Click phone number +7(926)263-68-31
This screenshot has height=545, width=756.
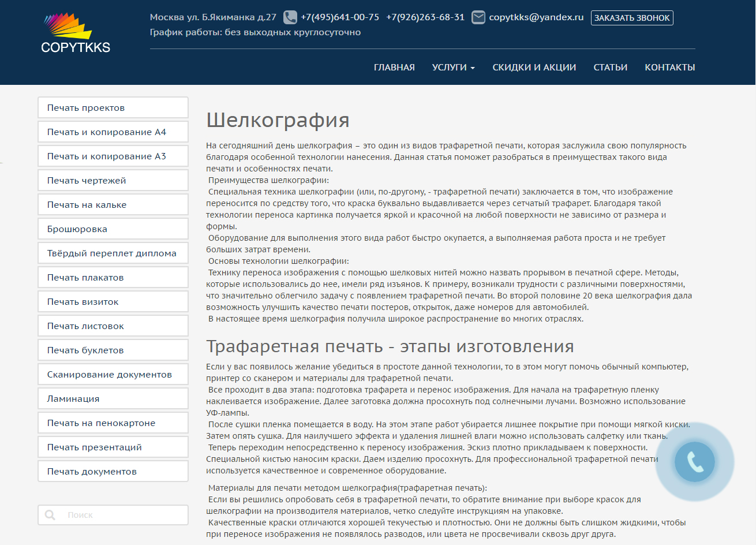tap(425, 17)
